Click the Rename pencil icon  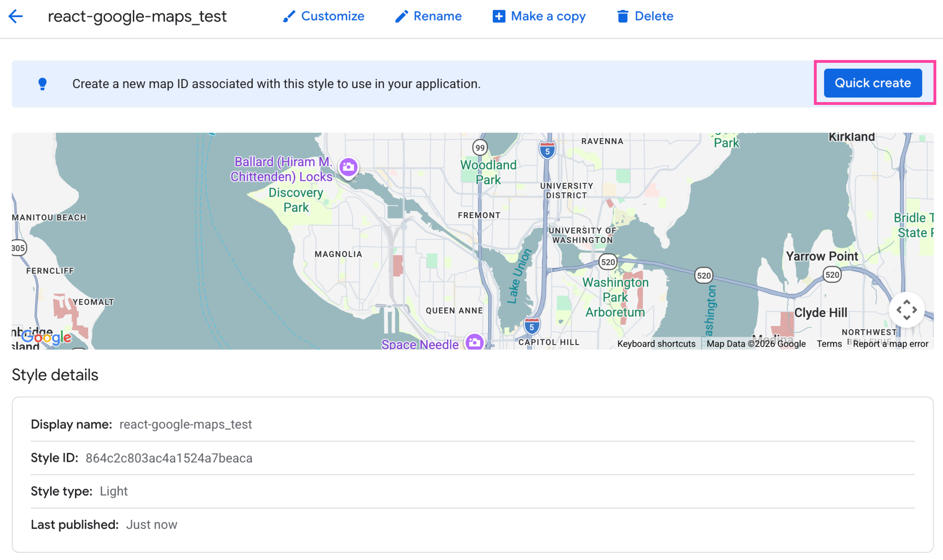(x=401, y=16)
